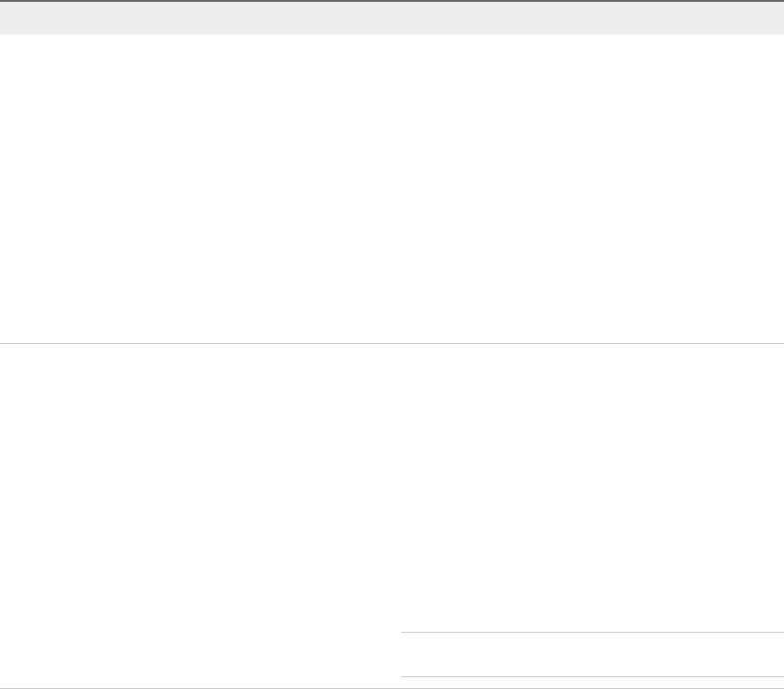Click the divider line between the two rows
This screenshot has height=689, width=784.
tap(392, 343)
